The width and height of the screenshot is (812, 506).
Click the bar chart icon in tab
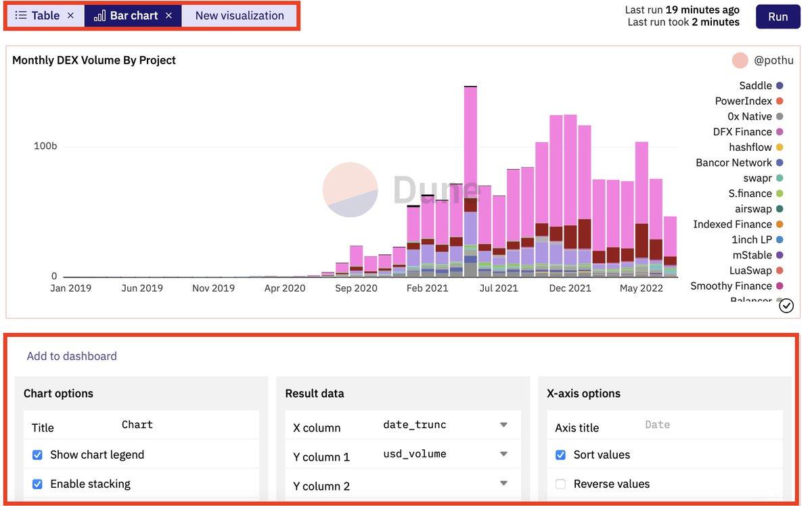click(99, 16)
